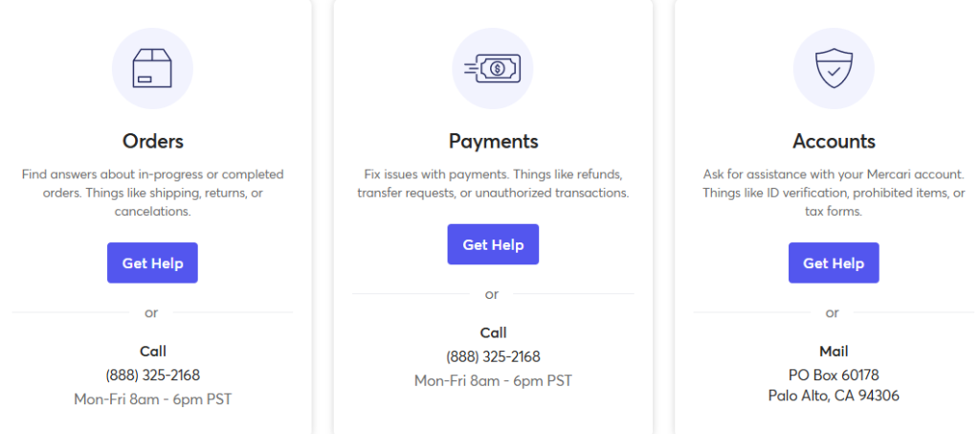
Task: Click the Payments description about refunds
Action: (x=493, y=183)
